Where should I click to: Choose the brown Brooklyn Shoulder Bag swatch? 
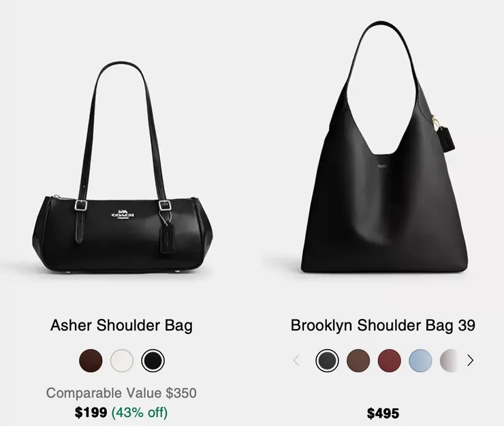tap(358, 361)
